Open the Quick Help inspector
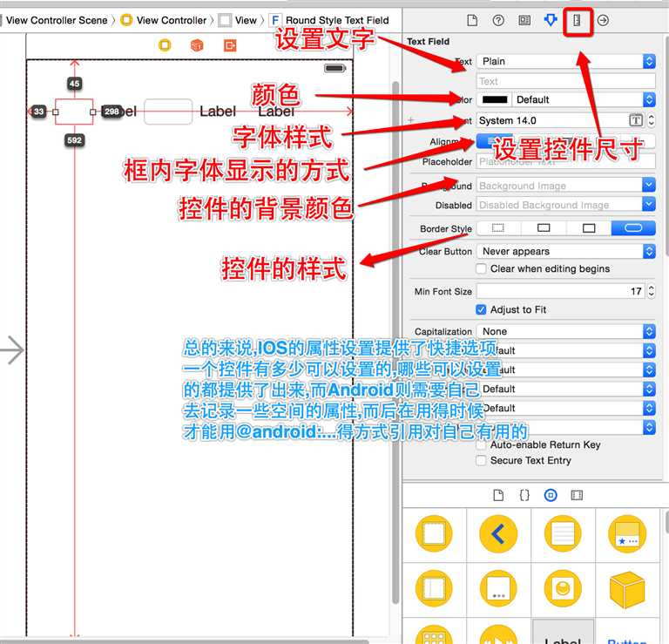 498,20
